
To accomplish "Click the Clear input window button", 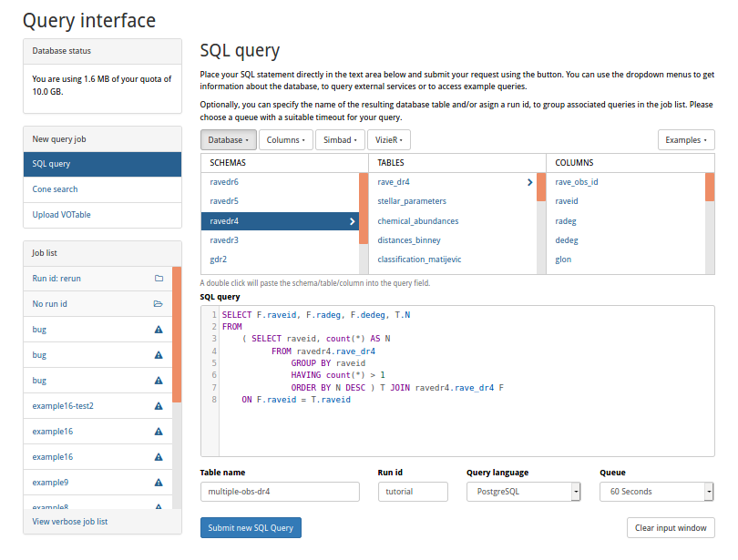I will (x=671, y=528).
